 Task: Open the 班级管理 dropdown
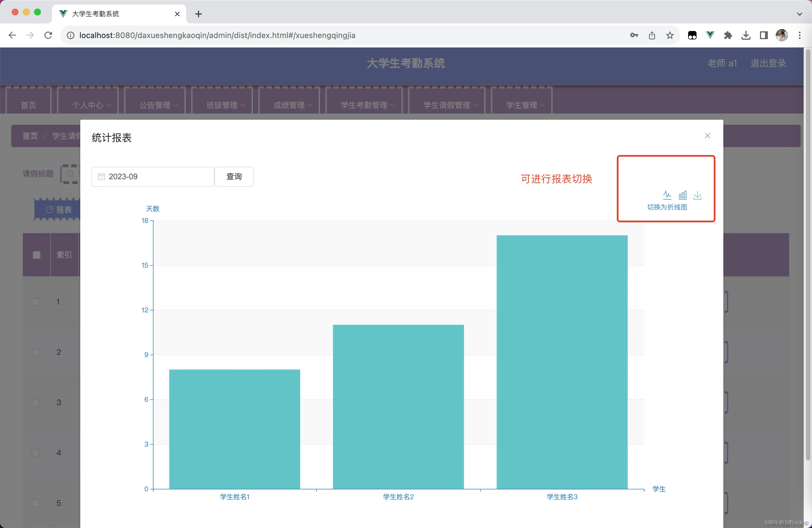(225, 105)
